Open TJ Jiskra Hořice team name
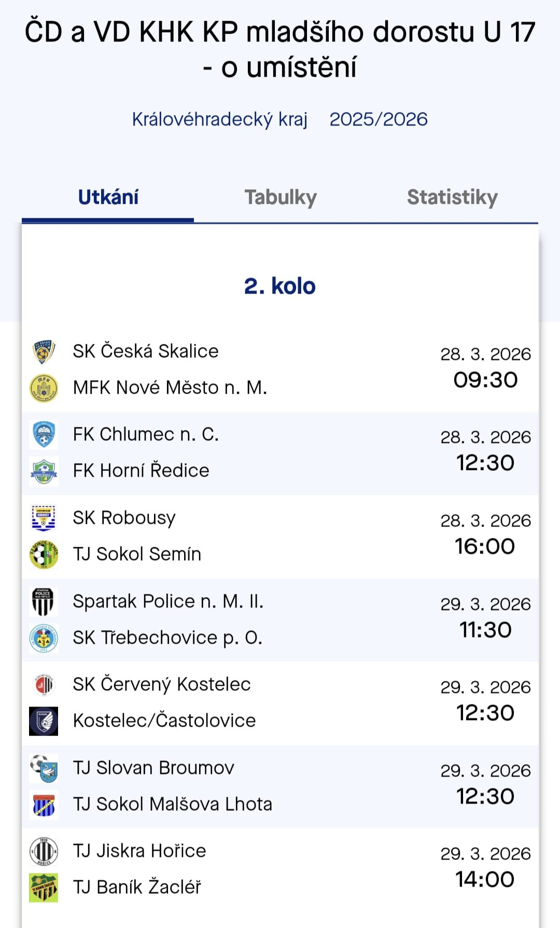The height and width of the screenshot is (928, 560). click(x=139, y=851)
